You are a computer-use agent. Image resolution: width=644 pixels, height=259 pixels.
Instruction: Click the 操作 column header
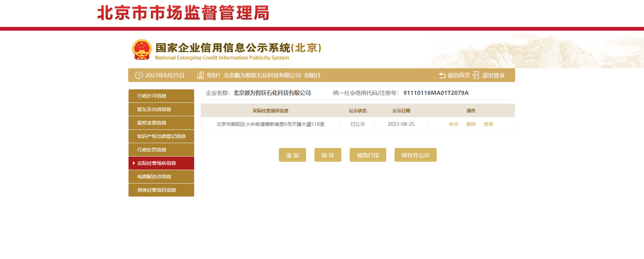tap(471, 111)
